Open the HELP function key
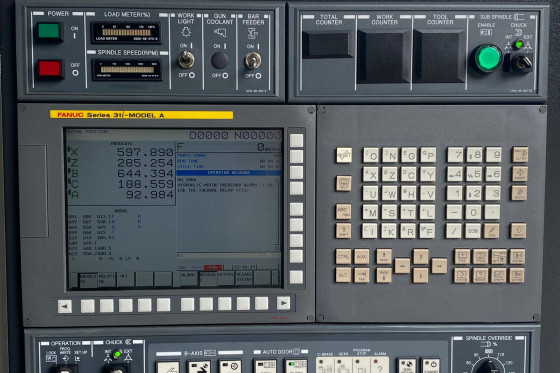560x373 pixels. point(344,183)
